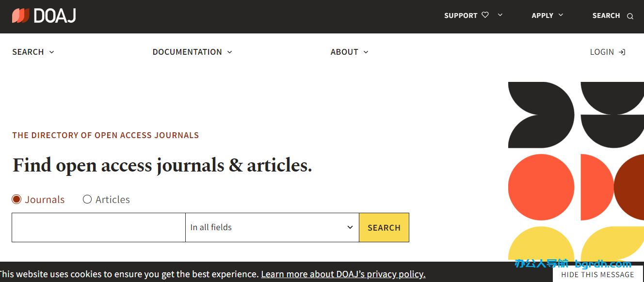
Task: Open DOAJ's privacy policy link
Action: 343,274
